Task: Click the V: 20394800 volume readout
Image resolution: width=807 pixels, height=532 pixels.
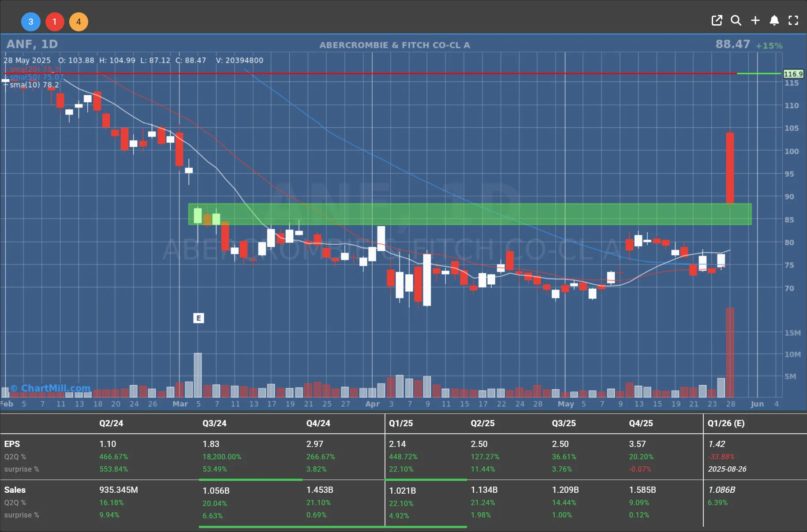Action: [239, 60]
